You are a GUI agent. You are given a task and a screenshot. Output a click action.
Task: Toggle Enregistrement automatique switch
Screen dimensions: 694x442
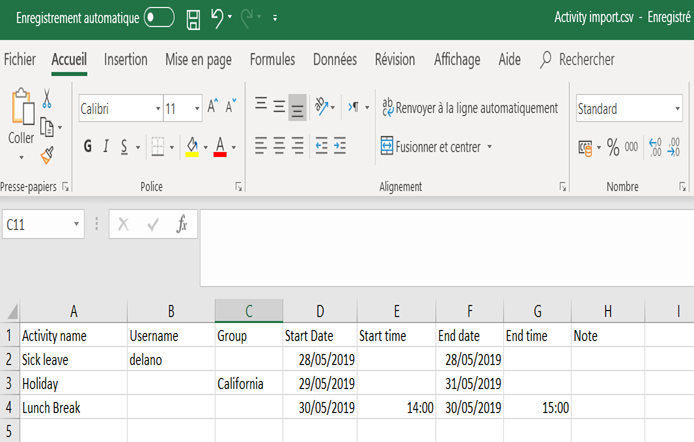[159, 18]
